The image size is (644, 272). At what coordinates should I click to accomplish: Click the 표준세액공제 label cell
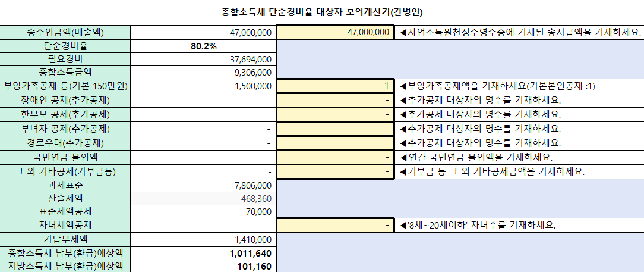pyautogui.click(x=65, y=212)
